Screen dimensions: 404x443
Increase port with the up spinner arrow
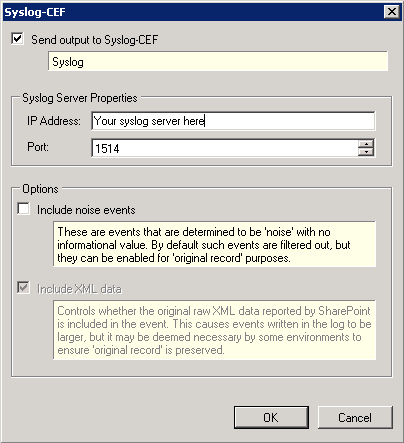(366, 144)
